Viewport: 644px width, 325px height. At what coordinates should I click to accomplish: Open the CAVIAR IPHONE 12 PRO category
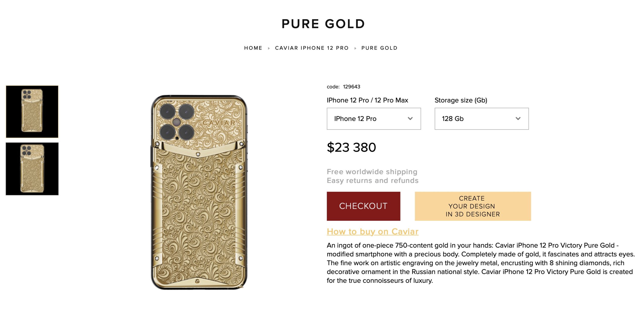[x=312, y=48]
